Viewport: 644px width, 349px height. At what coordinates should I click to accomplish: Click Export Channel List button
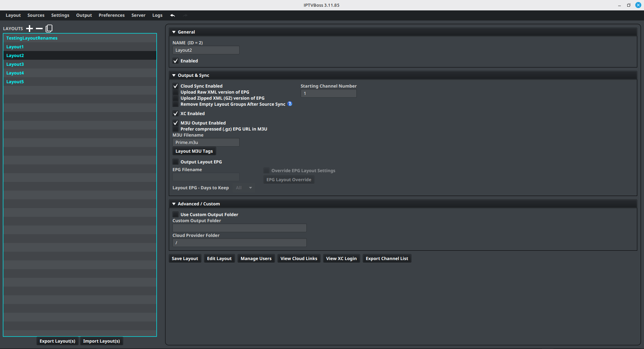(387, 258)
